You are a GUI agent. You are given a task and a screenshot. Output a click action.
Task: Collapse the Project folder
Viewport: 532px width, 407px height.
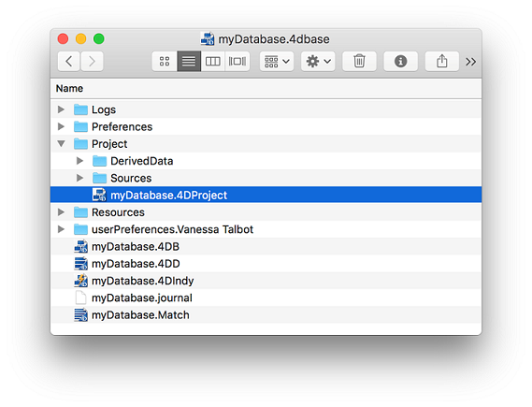[61, 143]
